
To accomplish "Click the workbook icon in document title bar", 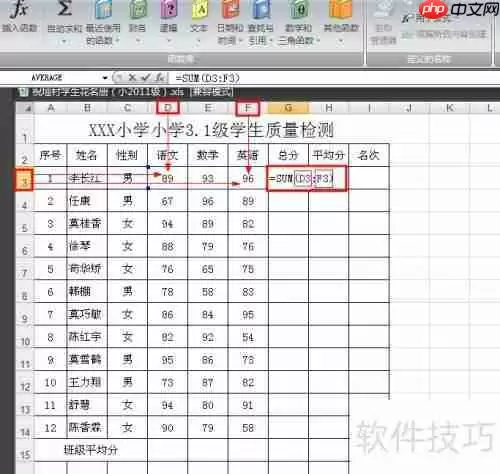I will 23,92.
